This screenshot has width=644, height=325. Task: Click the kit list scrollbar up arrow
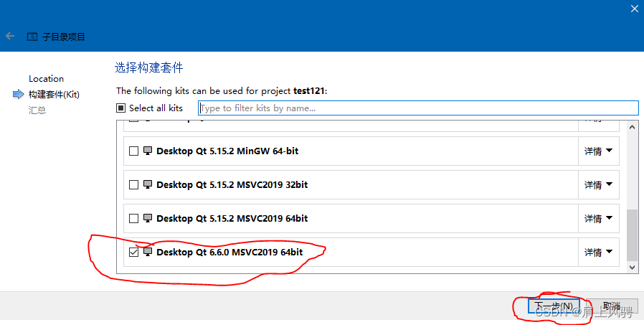point(632,128)
